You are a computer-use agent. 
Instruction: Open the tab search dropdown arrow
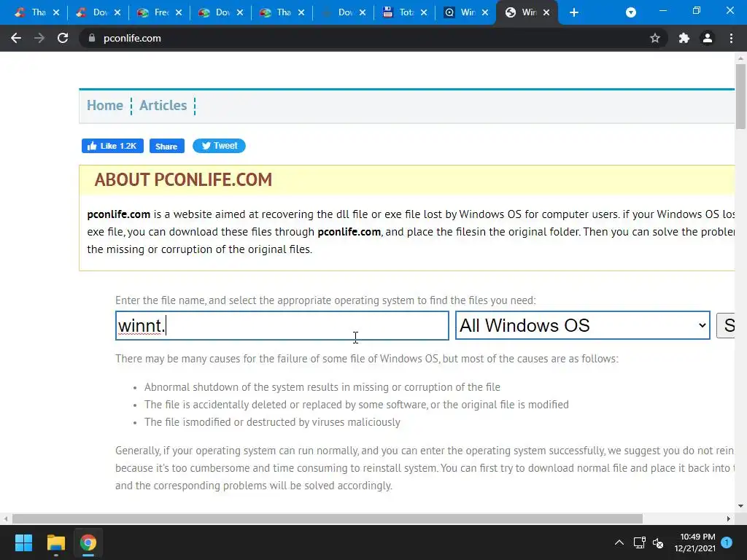click(x=631, y=12)
